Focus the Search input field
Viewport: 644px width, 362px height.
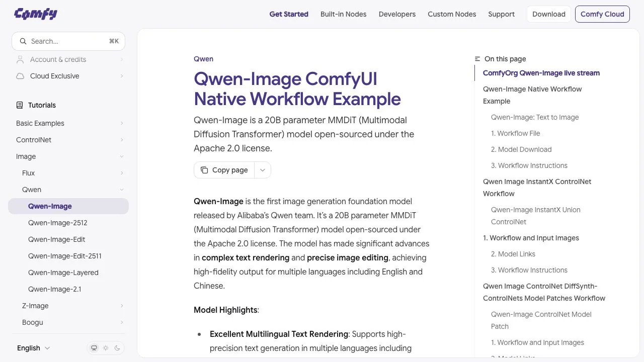click(68, 41)
